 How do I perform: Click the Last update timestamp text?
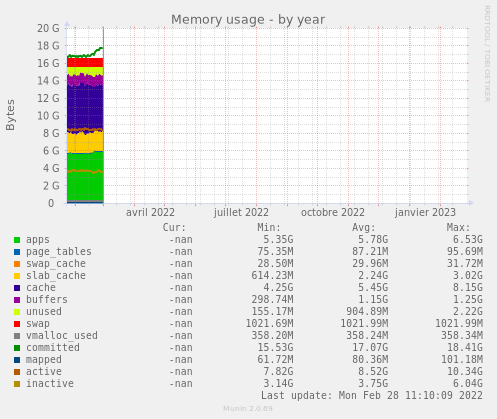click(x=372, y=395)
